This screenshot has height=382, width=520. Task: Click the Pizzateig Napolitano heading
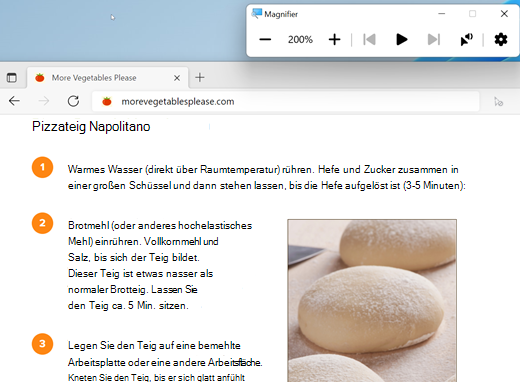91,127
